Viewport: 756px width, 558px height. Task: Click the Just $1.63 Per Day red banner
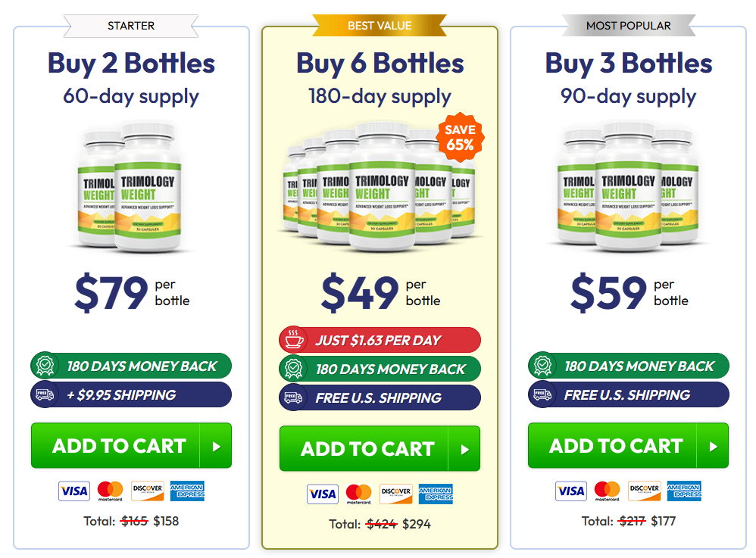point(380,340)
